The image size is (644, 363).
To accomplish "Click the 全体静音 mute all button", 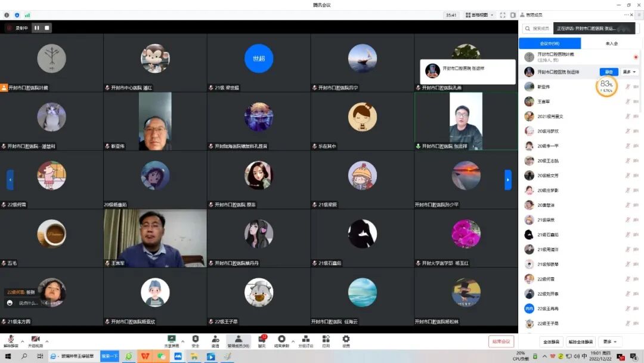I will (551, 342).
